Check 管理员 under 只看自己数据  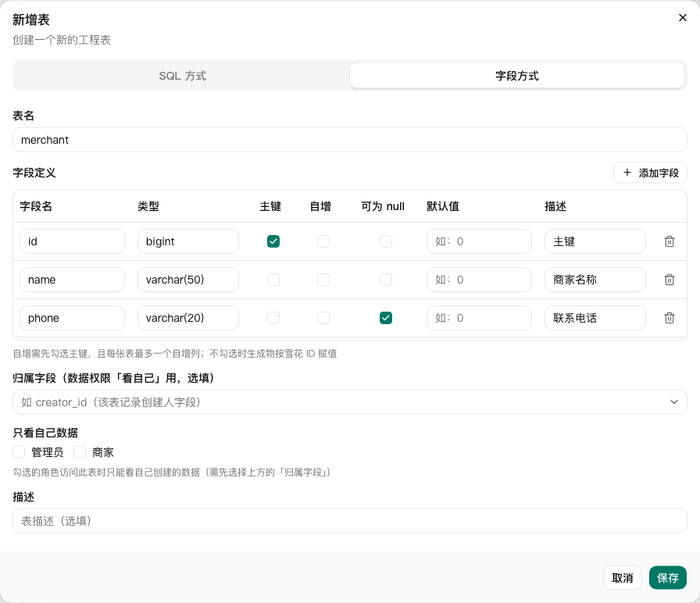pos(19,452)
